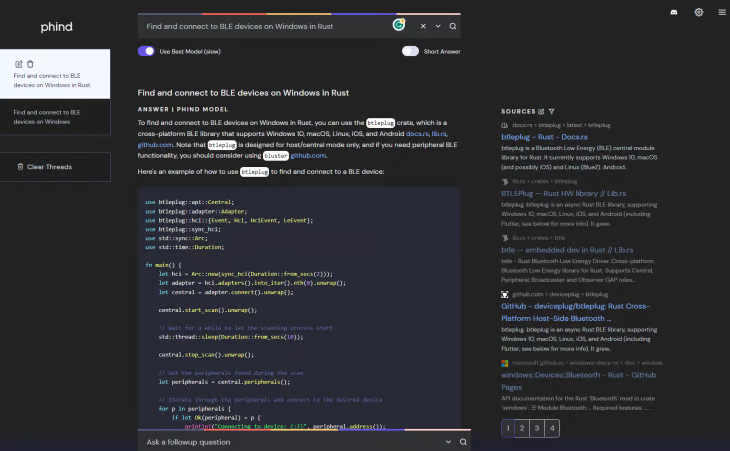The height and width of the screenshot is (451, 730).
Task: Click the bluster code chip
Action: (x=276, y=156)
